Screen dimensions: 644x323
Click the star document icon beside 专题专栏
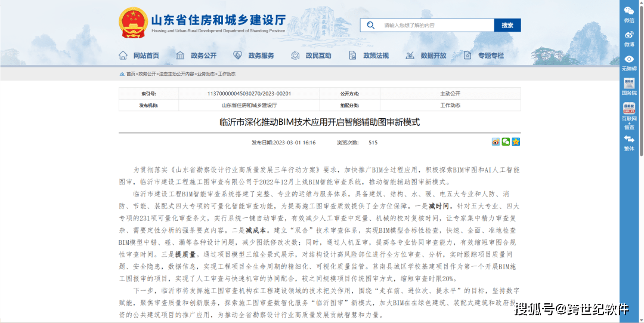click(467, 55)
